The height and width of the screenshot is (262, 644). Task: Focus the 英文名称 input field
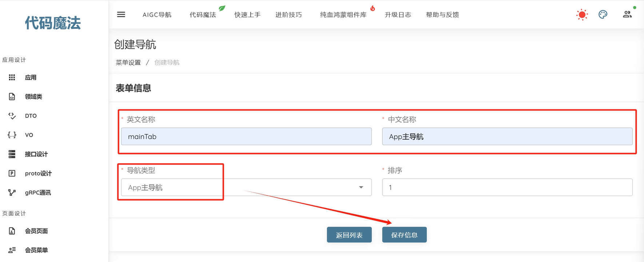click(x=246, y=136)
